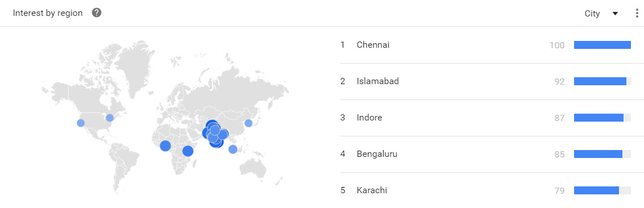
Task: Click the Karachi interest bar
Action: click(x=602, y=190)
